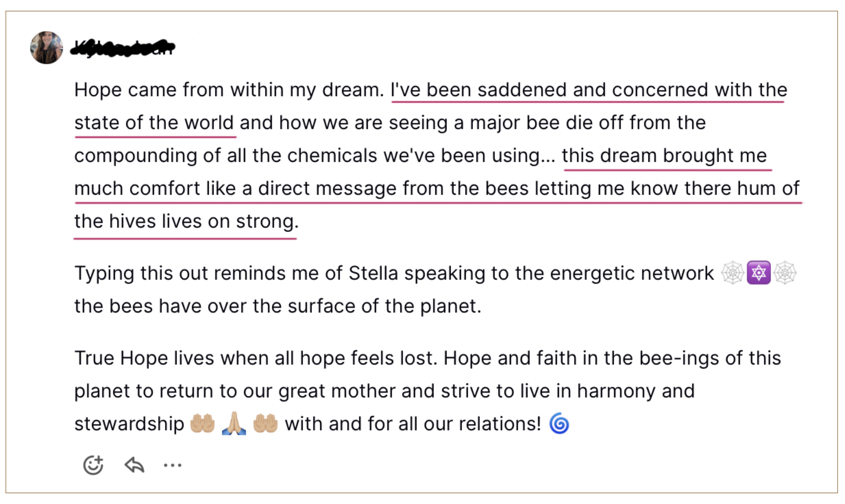Click the poster's profile avatar photo
The height and width of the screenshot is (504, 845).
point(47,48)
